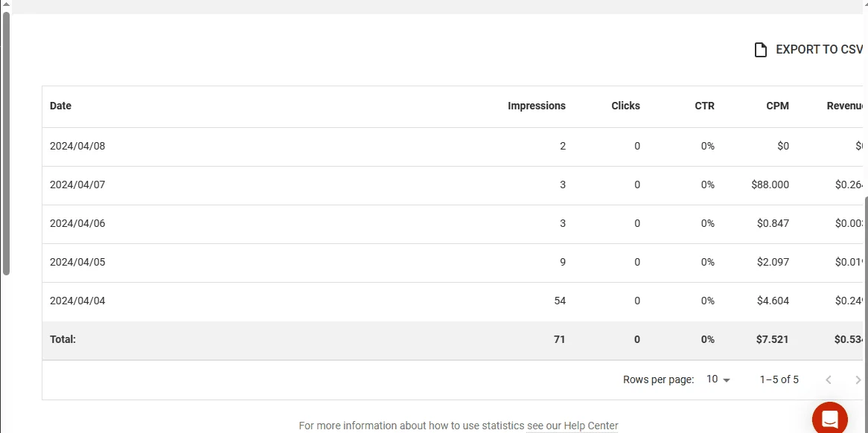
Task: Click the rows-per-page dropdown arrow
Action: (x=727, y=380)
